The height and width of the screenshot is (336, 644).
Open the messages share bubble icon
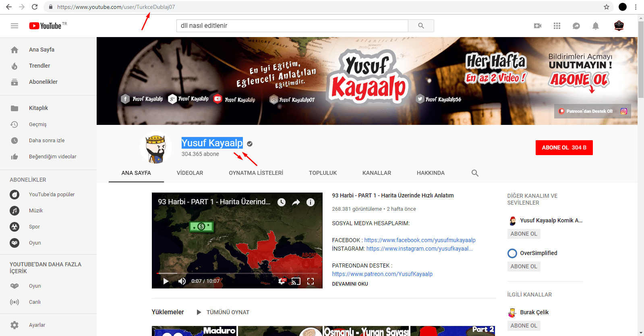(x=576, y=26)
